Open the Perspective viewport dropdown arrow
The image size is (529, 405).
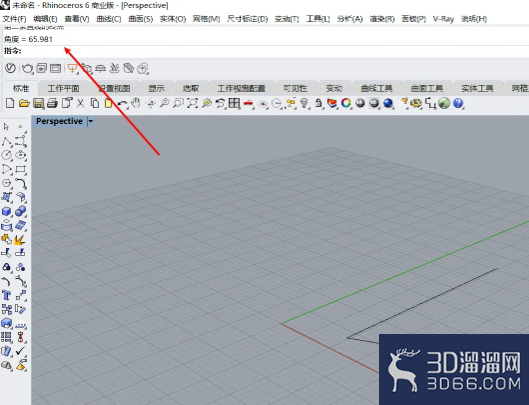click(91, 122)
